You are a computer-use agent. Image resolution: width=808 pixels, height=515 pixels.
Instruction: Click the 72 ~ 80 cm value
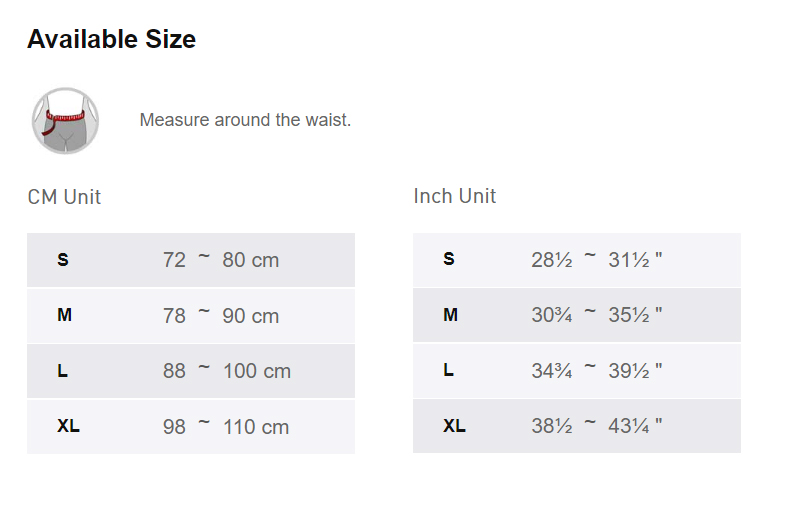[220, 260]
